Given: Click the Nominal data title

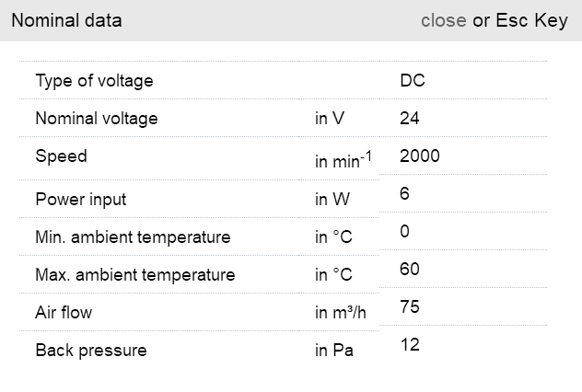Looking at the screenshot, I should 65,20.
